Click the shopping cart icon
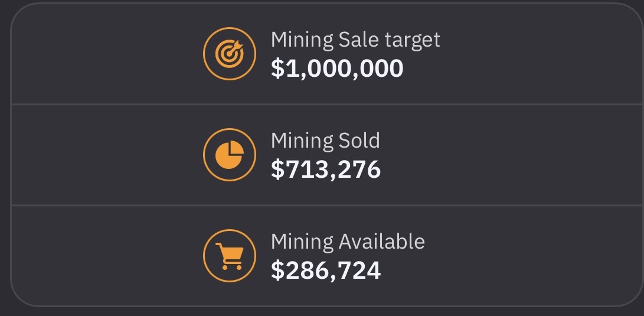This screenshot has width=644, height=316. click(x=230, y=256)
